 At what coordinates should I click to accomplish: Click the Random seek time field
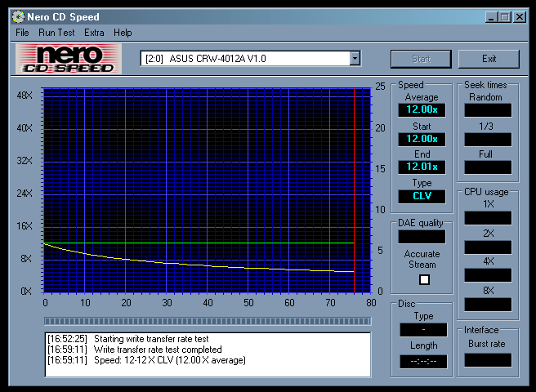[x=488, y=110]
